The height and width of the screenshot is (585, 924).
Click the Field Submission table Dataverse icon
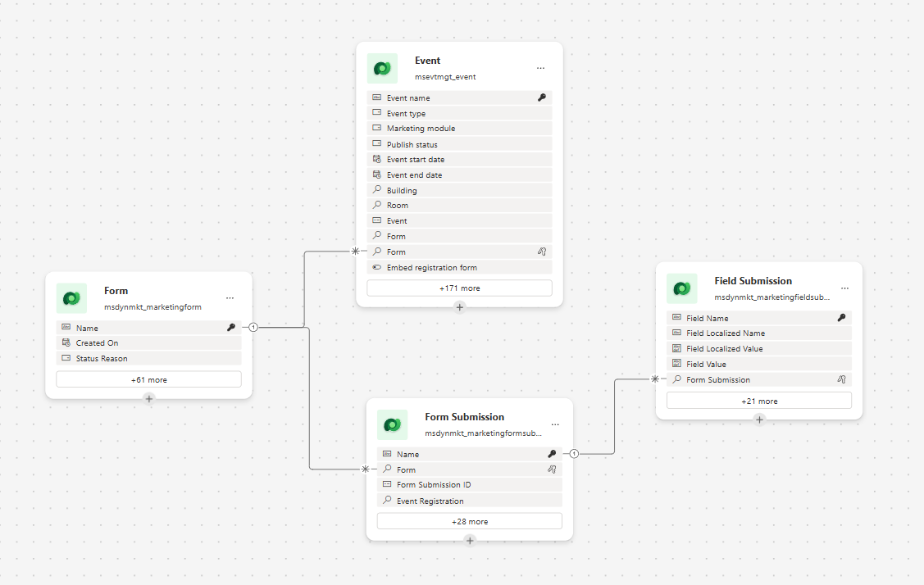pyautogui.click(x=682, y=288)
